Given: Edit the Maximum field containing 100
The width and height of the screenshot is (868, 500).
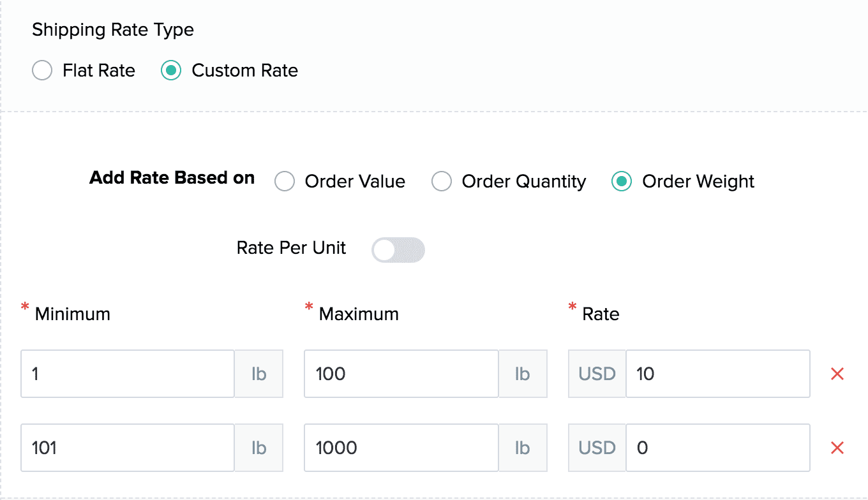Looking at the screenshot, I should point(401,374).
